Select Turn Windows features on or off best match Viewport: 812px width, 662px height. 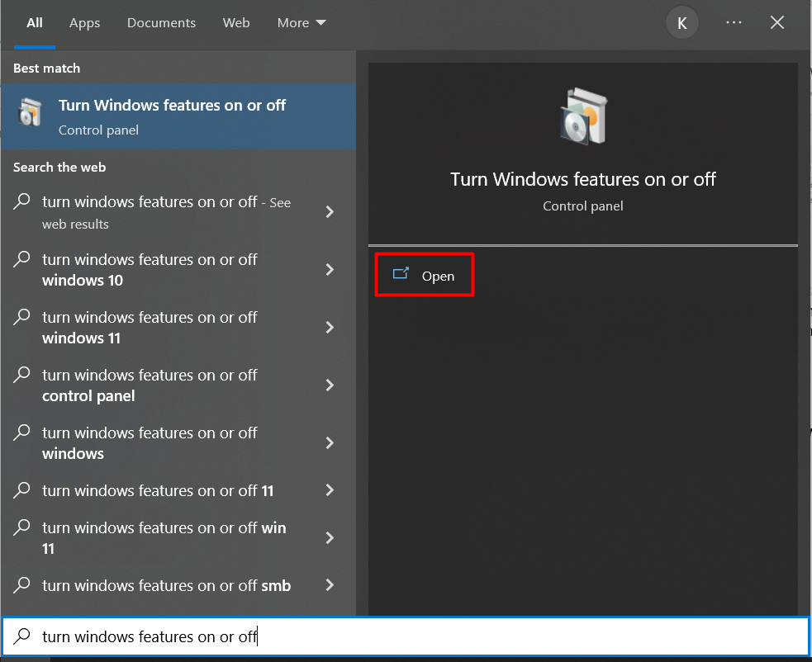[x=178, y=116]
